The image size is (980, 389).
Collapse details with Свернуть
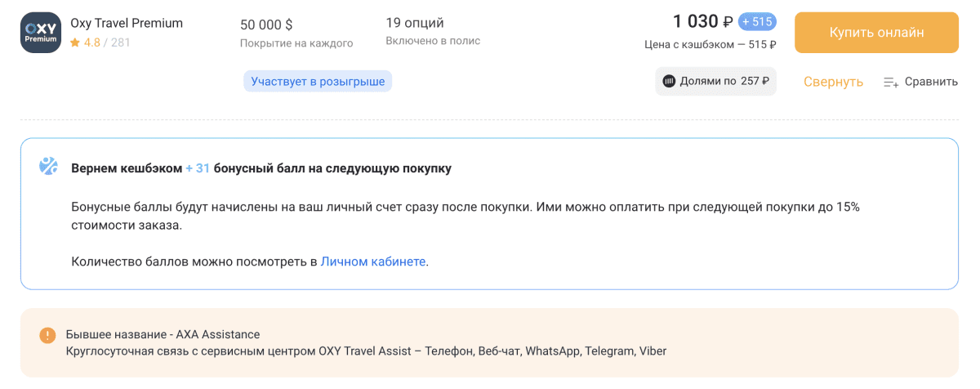click(x=833, y=82)
